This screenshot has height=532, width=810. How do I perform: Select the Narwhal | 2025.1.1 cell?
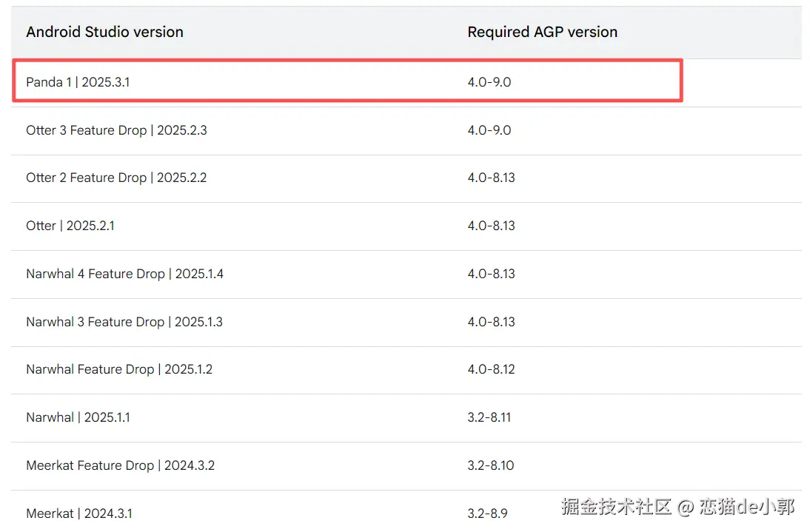pos(78,417)
